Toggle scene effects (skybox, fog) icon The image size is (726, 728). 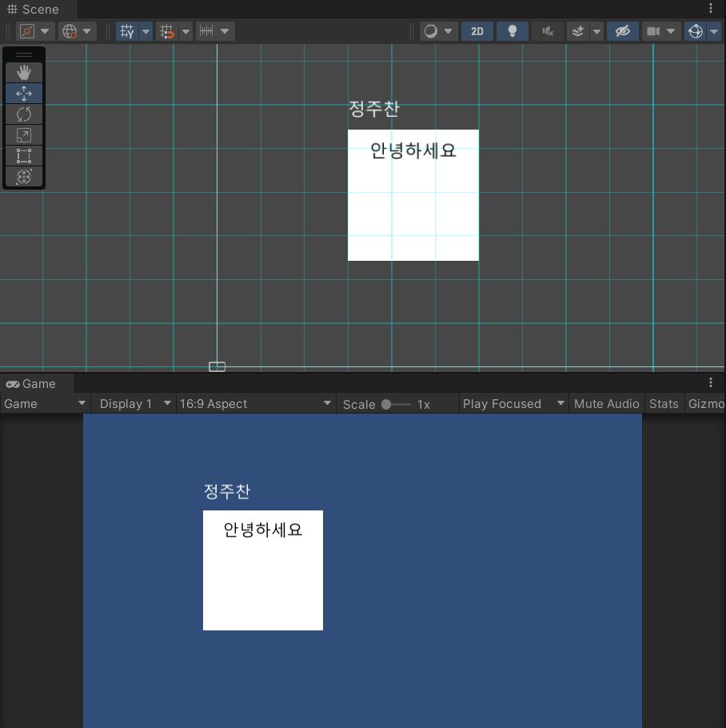tap(577, 31)
